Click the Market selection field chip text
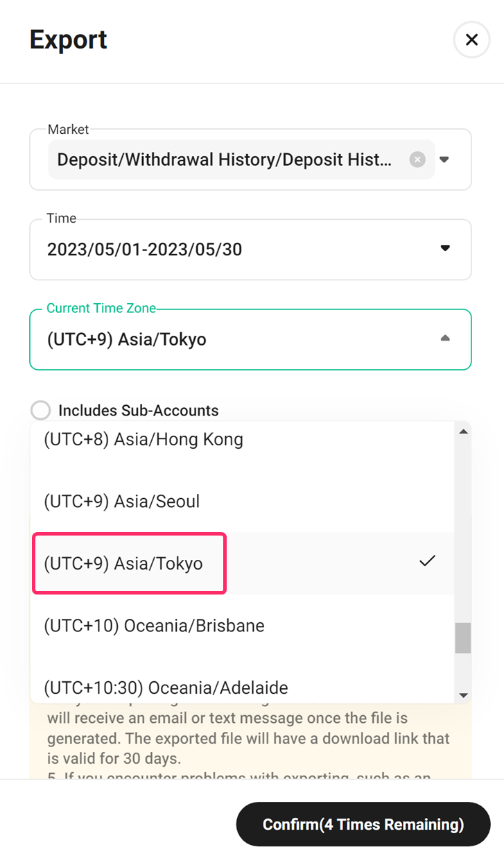 click(225, 160)
